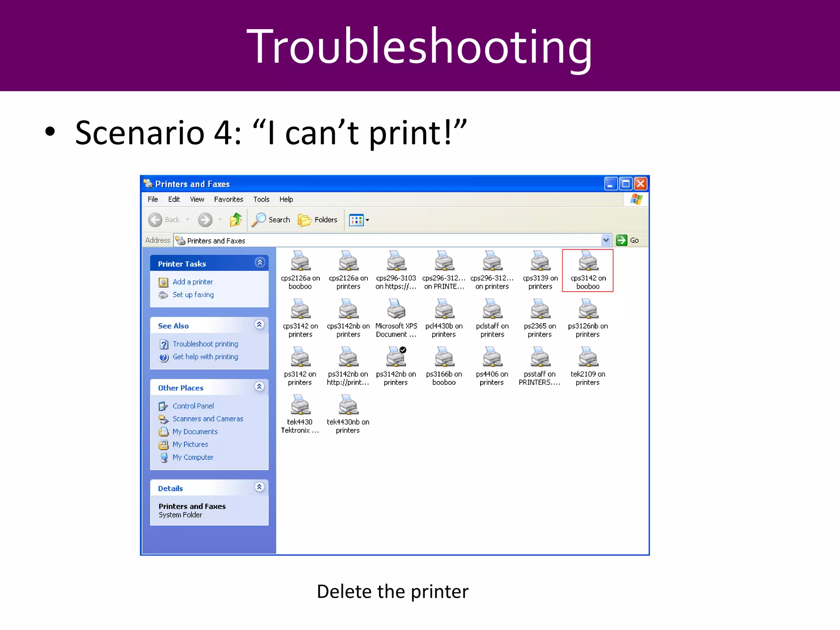Toggle the Folders pane button
Image resolution: width=840 pixels, height=630 pixels.
(318, 220)
